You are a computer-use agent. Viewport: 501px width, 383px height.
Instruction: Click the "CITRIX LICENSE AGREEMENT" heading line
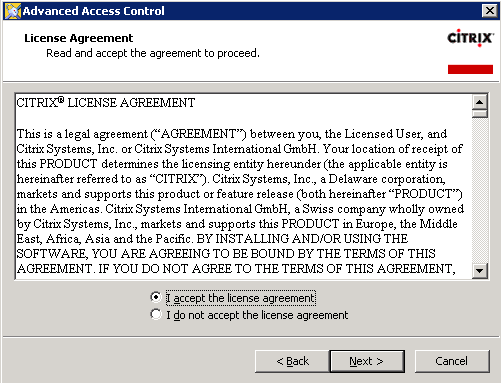pos(106,102)
